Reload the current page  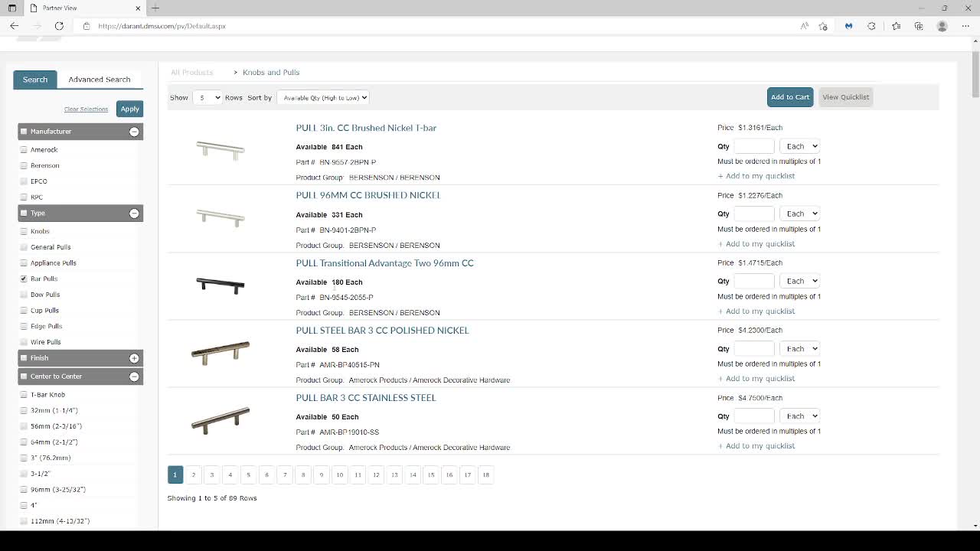[x=59, y=26]
